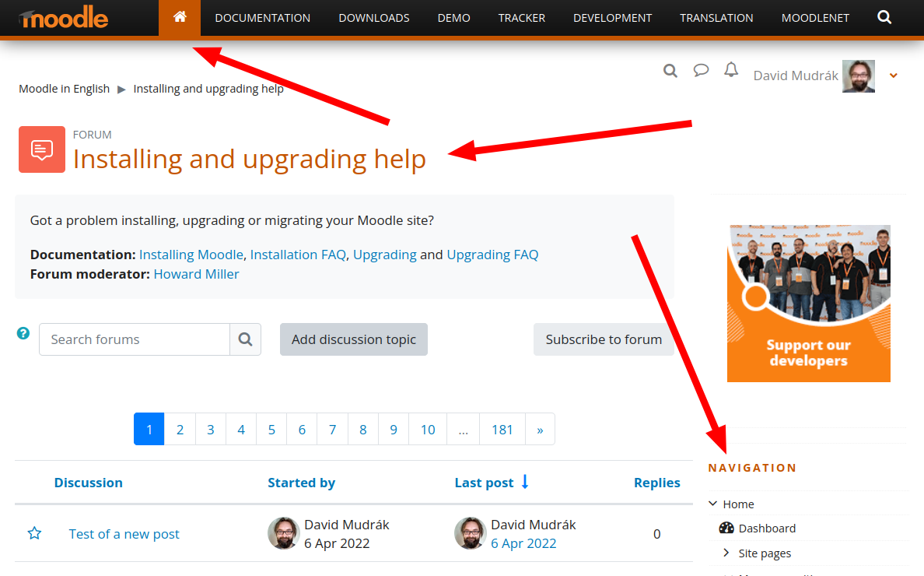Click the 'Moodle in English' breadcrumb

coord(65,89)
